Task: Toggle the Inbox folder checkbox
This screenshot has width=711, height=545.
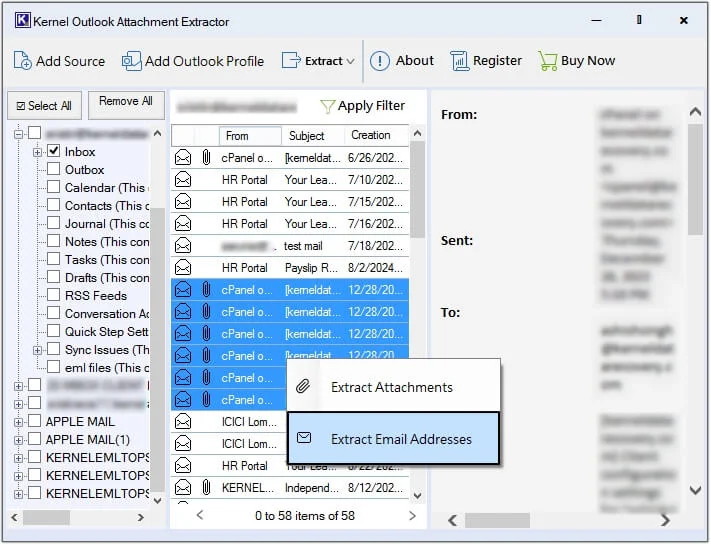Action: (x=54, y=151)
